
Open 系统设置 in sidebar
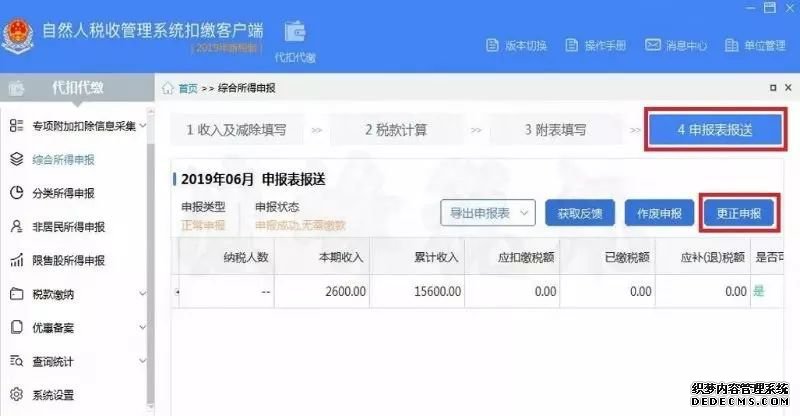53,395
